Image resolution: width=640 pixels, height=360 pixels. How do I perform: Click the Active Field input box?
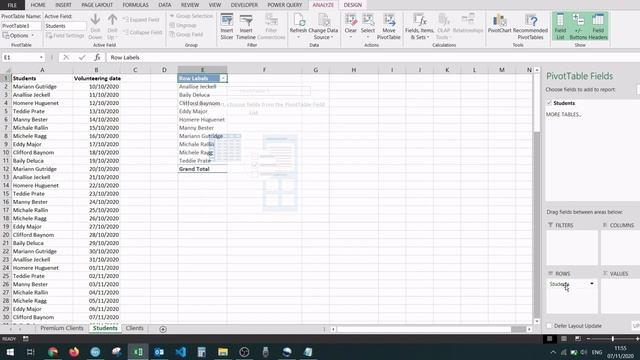[65, 26]
